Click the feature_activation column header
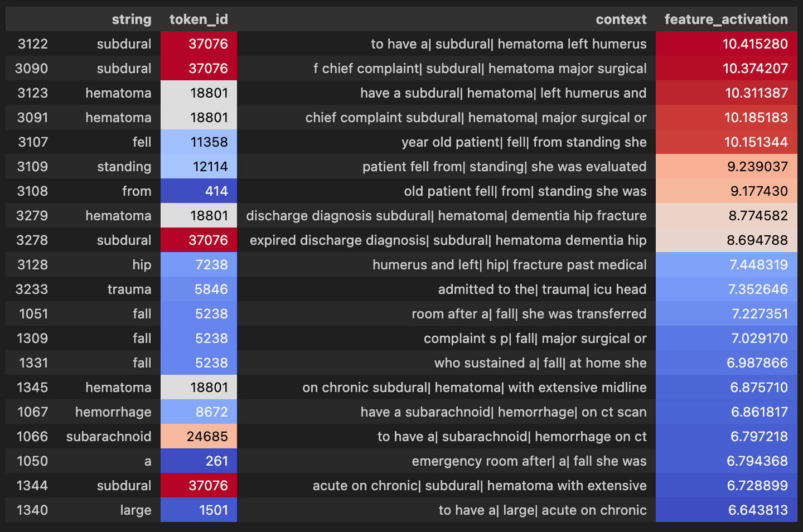This screenshot has height=532, width=803. point(726,20)
